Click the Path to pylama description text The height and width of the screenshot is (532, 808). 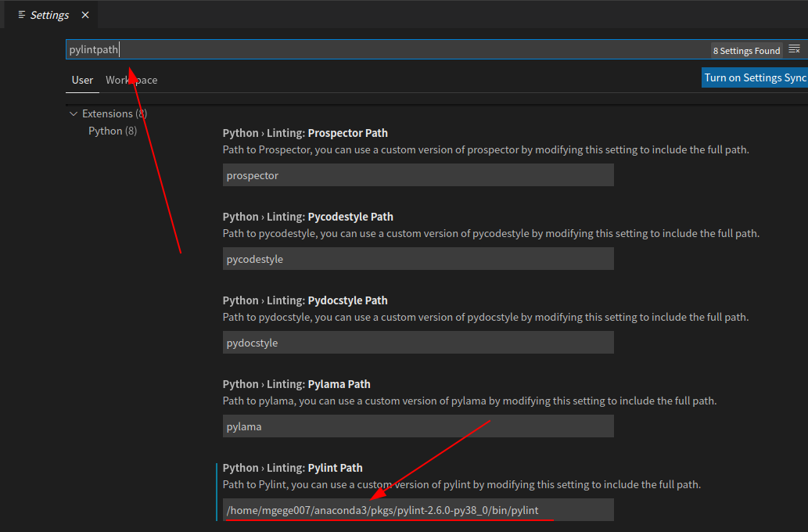469,401
